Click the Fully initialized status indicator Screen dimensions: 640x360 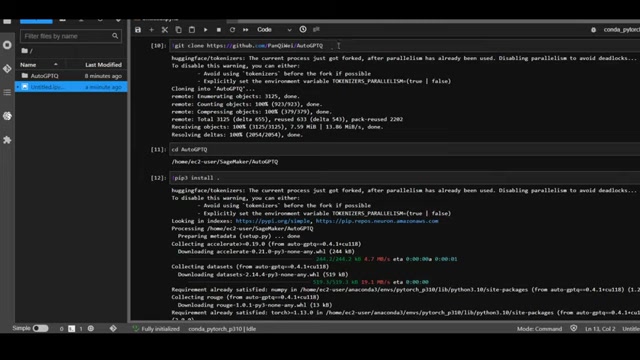point(156,329)
